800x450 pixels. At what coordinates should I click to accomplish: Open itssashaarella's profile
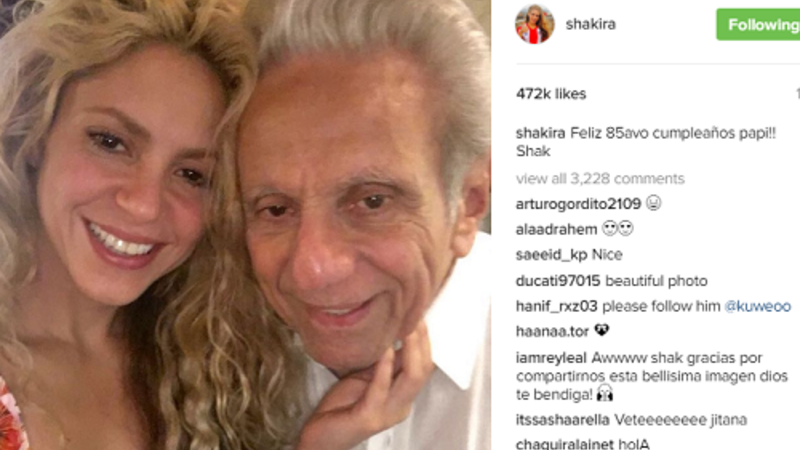(x=562, y=420)
